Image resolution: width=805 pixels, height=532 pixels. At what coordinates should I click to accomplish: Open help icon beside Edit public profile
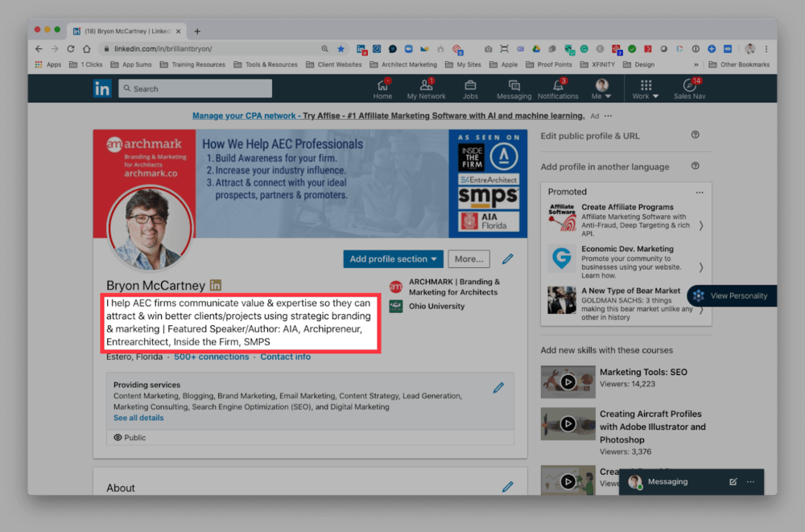coord(696,134)
